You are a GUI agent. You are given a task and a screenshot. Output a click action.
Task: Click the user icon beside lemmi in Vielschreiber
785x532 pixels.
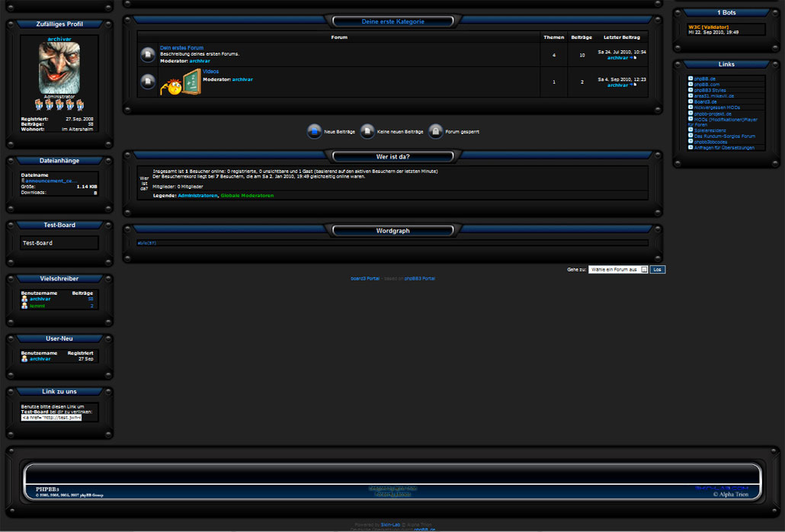click(24, 306)
